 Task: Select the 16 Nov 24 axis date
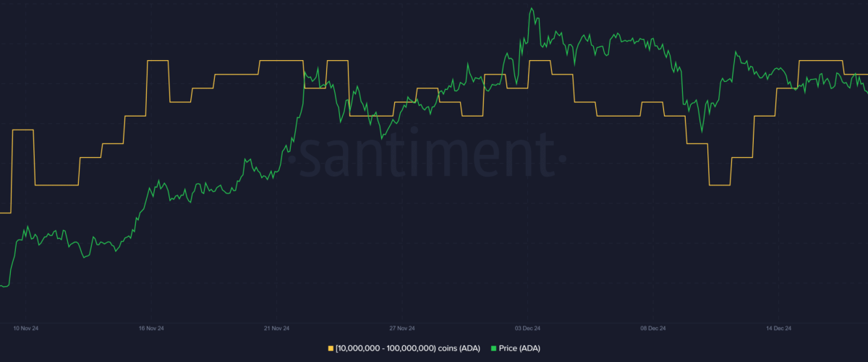pyautogui.click(x=151, y=328)
